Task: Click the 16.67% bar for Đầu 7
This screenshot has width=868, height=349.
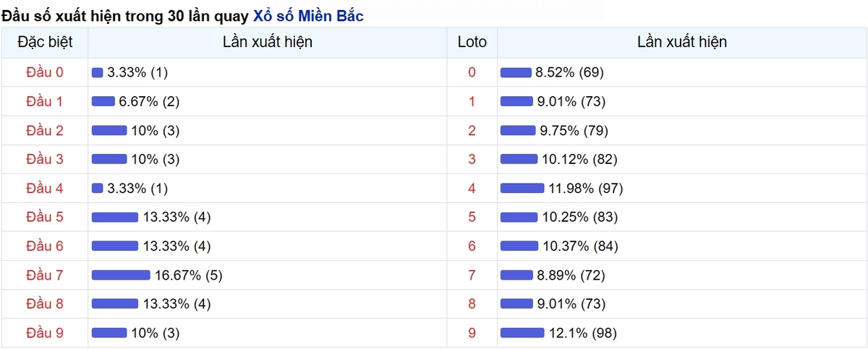Action: [121, 275]
